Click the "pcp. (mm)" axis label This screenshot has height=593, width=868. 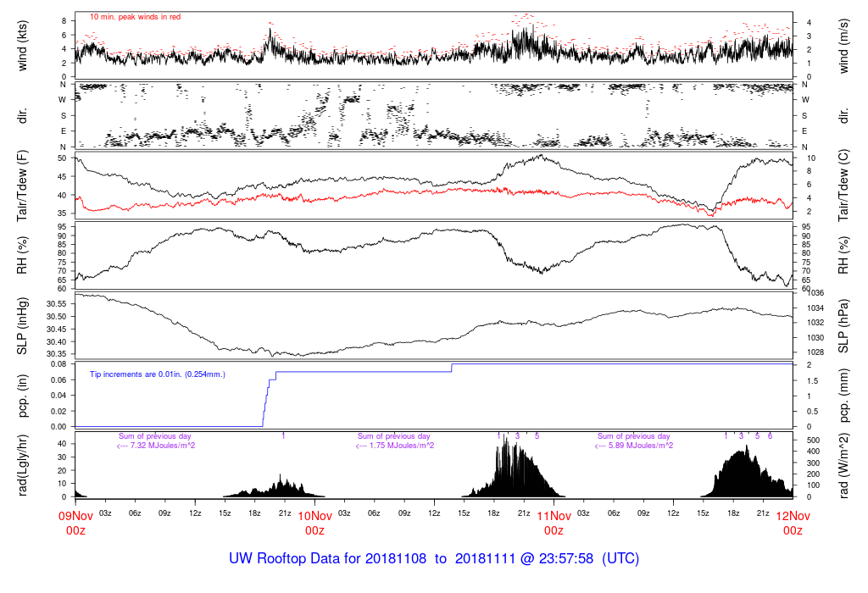pos(843,396)
